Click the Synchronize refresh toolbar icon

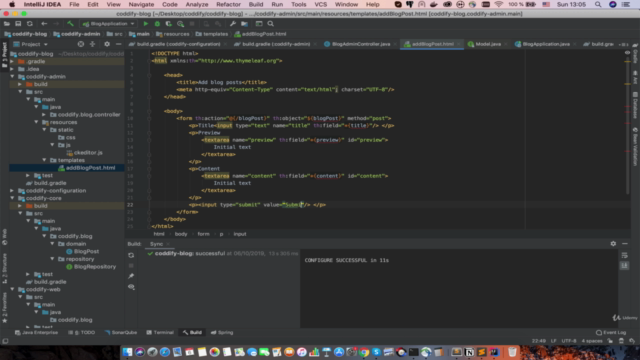pos(30,24)
